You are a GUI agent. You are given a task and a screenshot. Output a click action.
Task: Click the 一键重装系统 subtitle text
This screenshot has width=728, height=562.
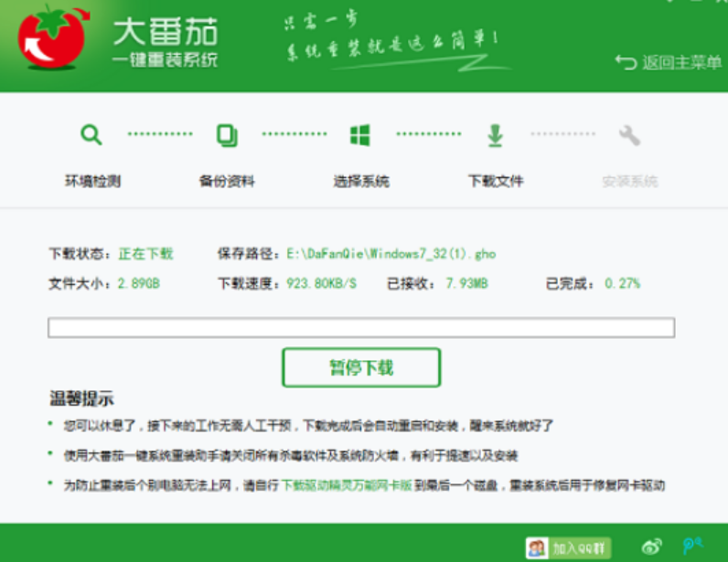[x=166, y=60]
